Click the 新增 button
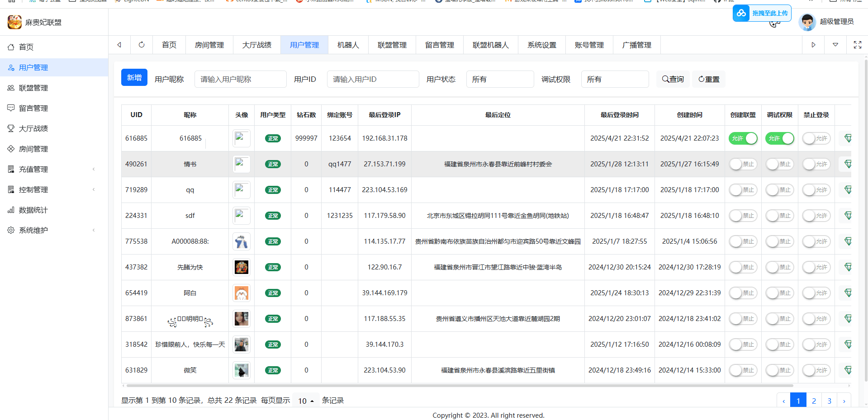Screen dimensions: 868x420 pyautogui.click(x=134, y=78)
